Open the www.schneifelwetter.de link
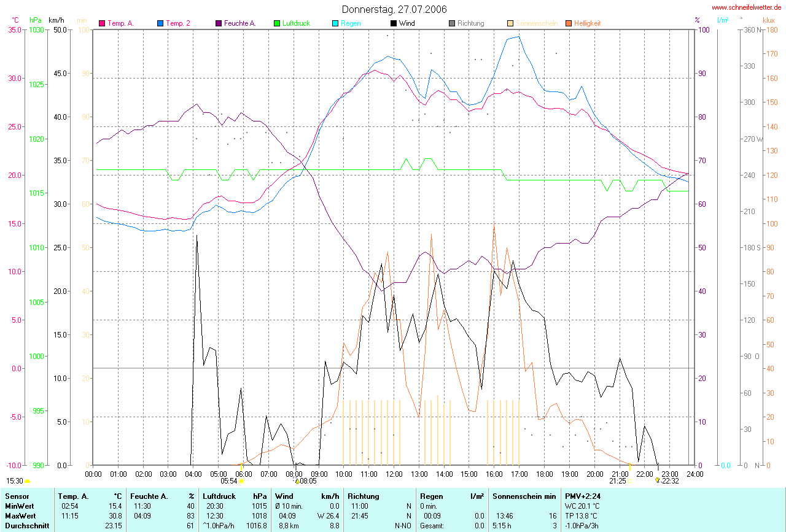 click(x=747, y=7)
